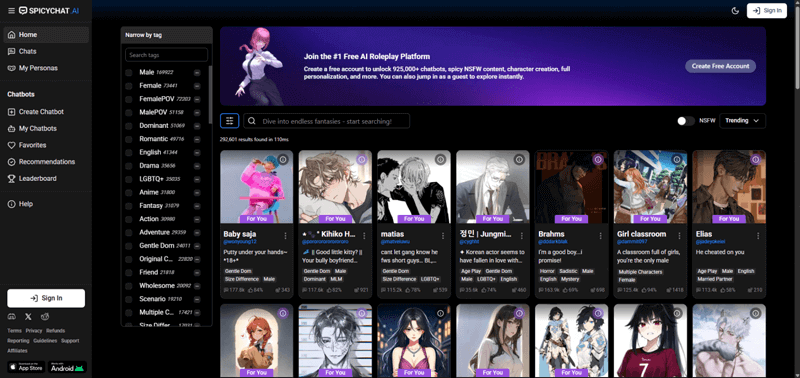800x378 pixels.
Task: Click the info icon on Baby saja card
Action: tap(283, 160)
